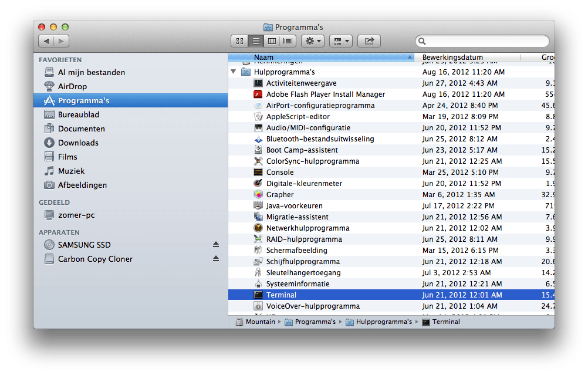The height and width of the screenshot is (375, 588).
Task: Click the AirDrop sidebar icon
Action: (49, 86)
